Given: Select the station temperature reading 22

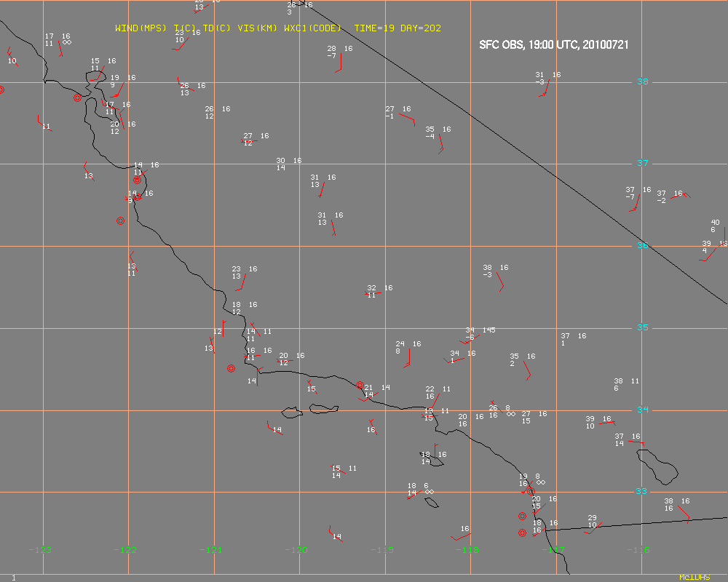Looking at the screenshot, I should point(430,389).
